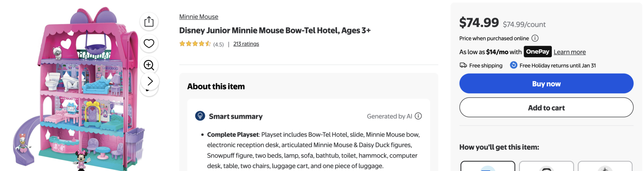
Task: Select the third fulfillment option card
Action: [605, 166]
